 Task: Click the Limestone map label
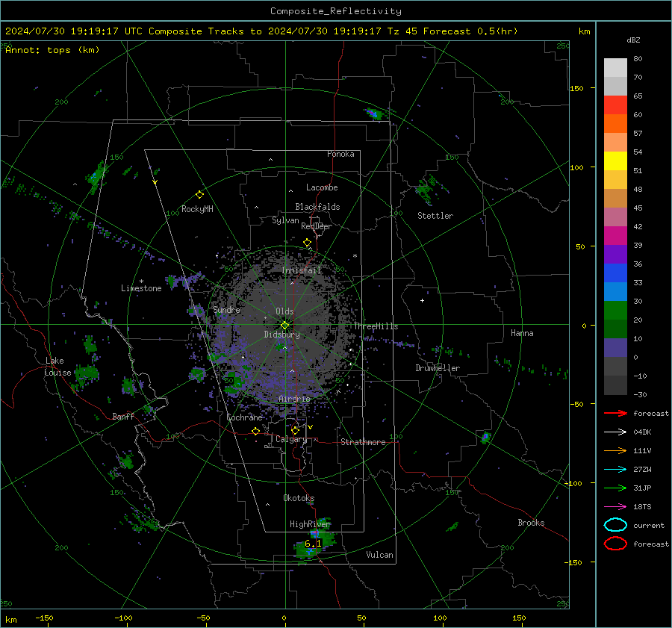click(141, 288)
